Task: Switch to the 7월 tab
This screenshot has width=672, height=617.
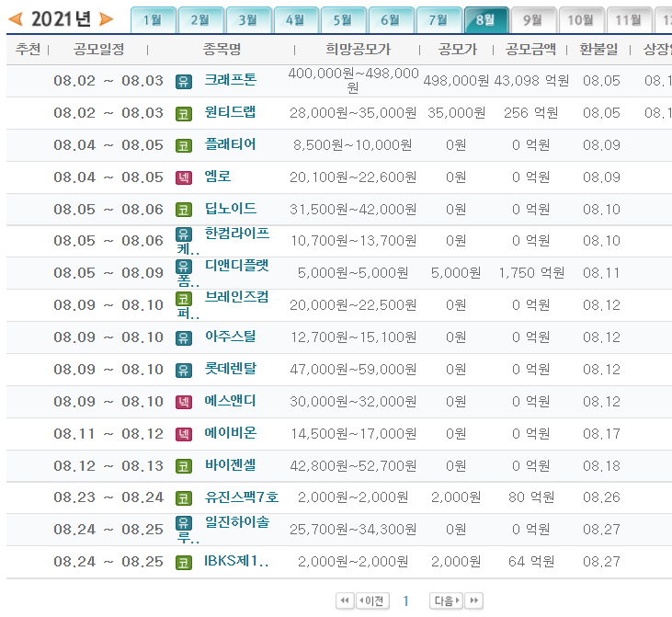Action: (x=439, y=20)
